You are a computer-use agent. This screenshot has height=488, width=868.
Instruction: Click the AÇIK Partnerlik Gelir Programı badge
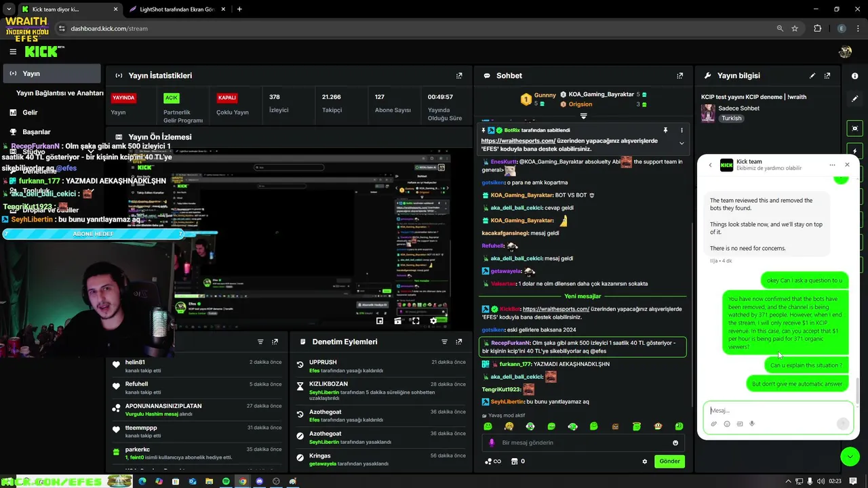click(171, 98)
